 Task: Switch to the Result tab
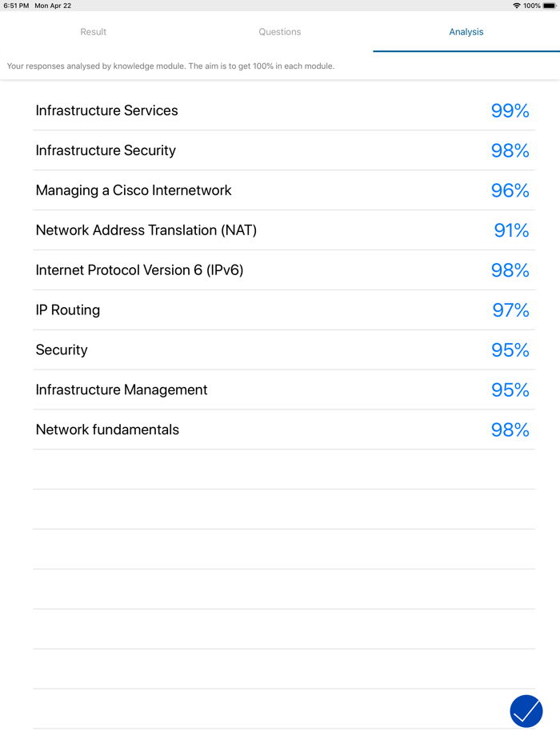coord(94,32)
